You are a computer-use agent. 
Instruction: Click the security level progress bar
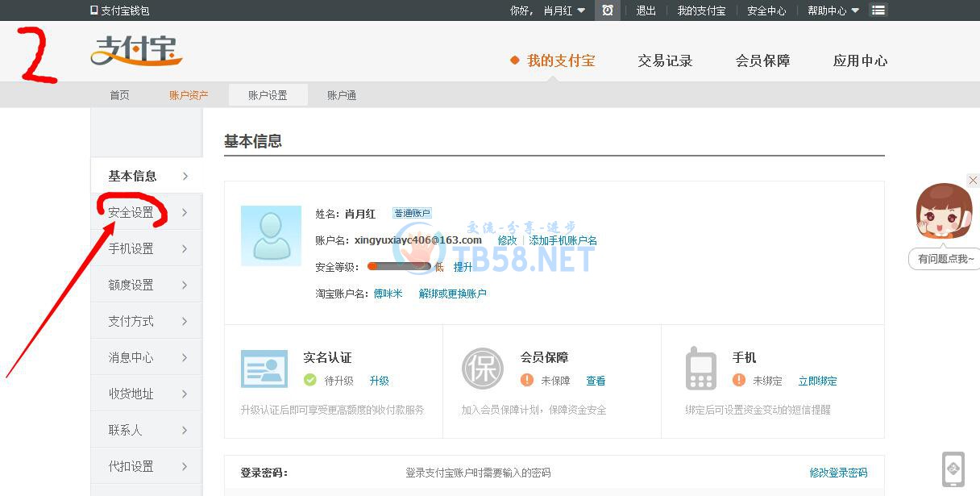(x=399, y=266)
